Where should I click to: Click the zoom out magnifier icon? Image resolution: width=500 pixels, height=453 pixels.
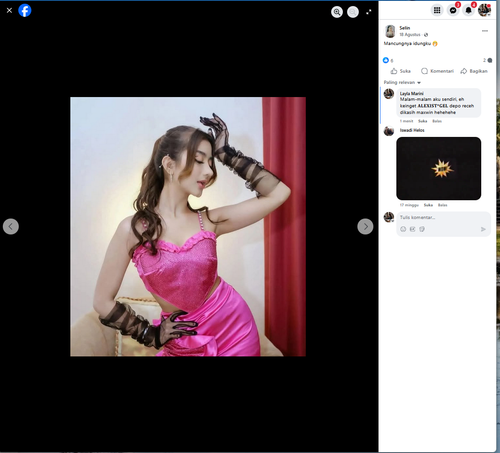click(x=353, y=12)
